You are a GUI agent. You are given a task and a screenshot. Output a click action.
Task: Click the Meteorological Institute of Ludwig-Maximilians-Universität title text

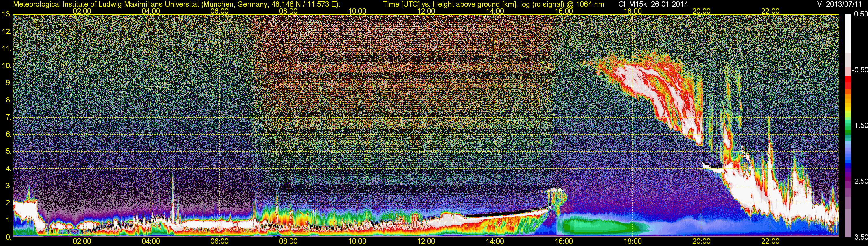[x=176, y=4]
